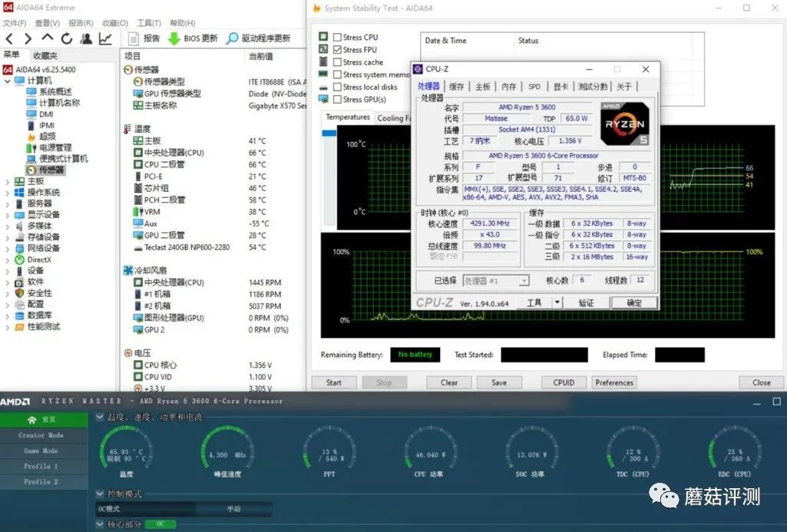Click Clear button in stability test
787x532 pixels.
tap(448, 383)
